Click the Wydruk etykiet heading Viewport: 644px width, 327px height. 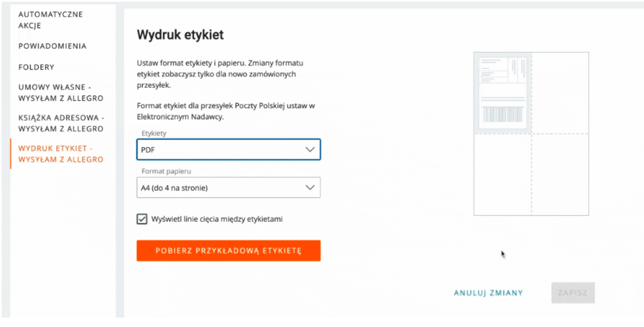click(x=181, y=35)
